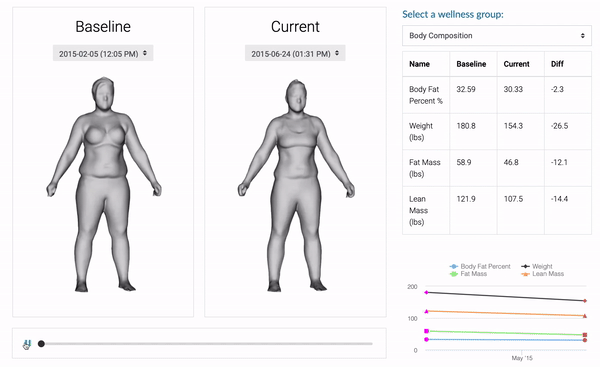Viewport: 600px width, 367px height.
Task: Select the Body Fat Percent % row
Action: (497, 95)
